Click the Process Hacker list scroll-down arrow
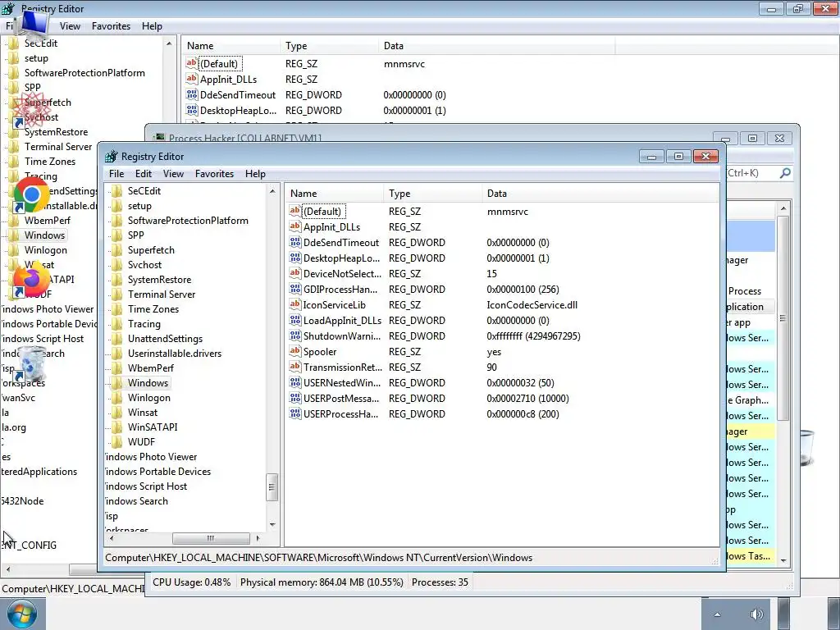This screenshot has width=840, height=630. click(x=783, y=560)
